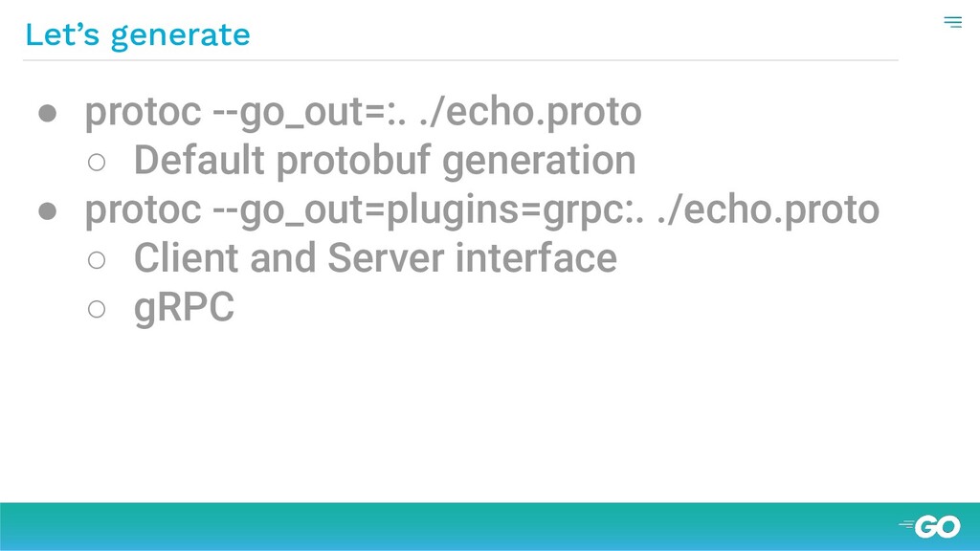Click the teal footer bar
Screen dimensions: 980x551
pyautogui.click(x=490, y=527)
